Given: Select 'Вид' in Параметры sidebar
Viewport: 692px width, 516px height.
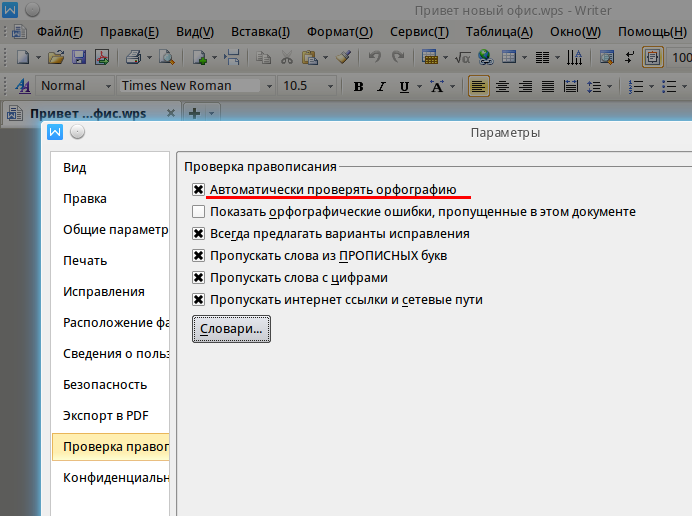Looking at the screenshot, I should 110,168.
